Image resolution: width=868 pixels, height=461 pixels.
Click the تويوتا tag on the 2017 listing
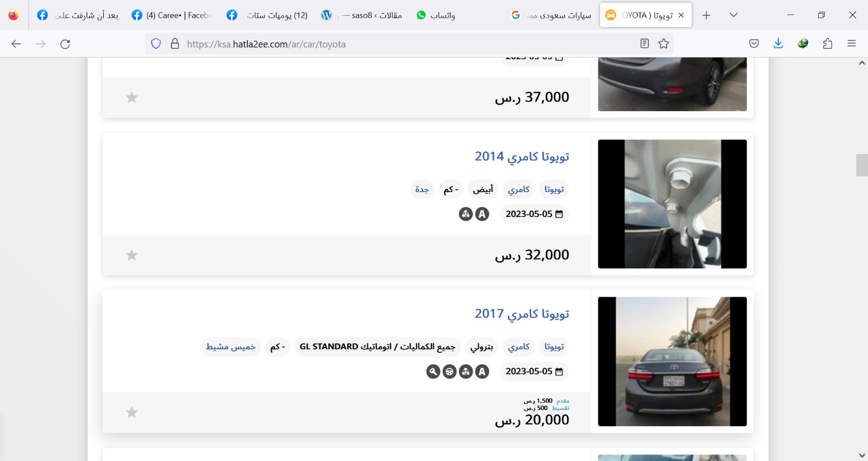(x=554, y=347)
